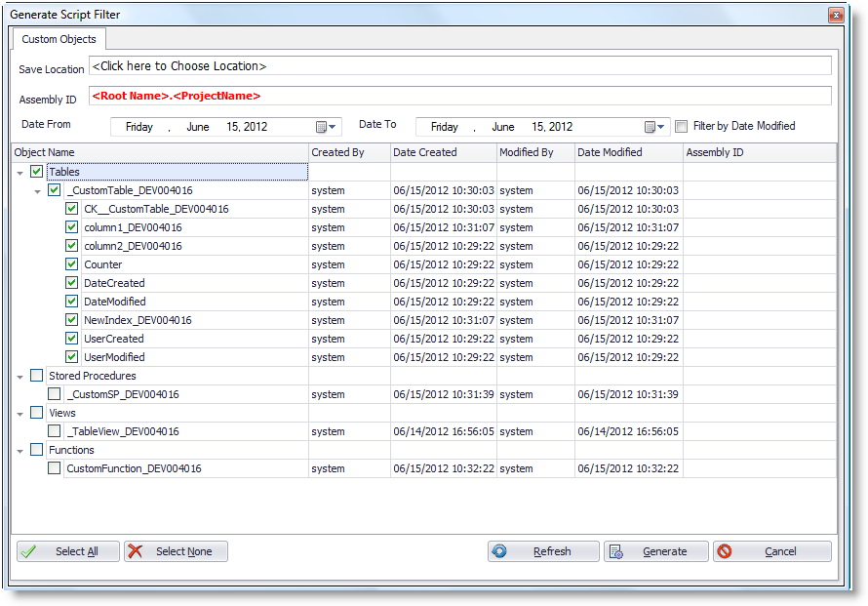Viewport: 868px width, 606px height.
Task: Enable Filter by Date Modified checkbox
Action: (x=682, y=126)
